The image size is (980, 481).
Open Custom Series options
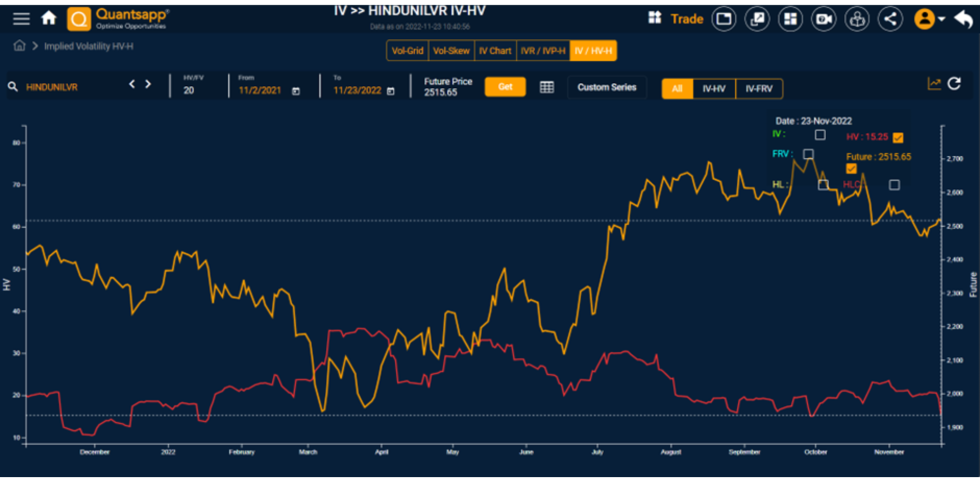[x=607, y=87]
